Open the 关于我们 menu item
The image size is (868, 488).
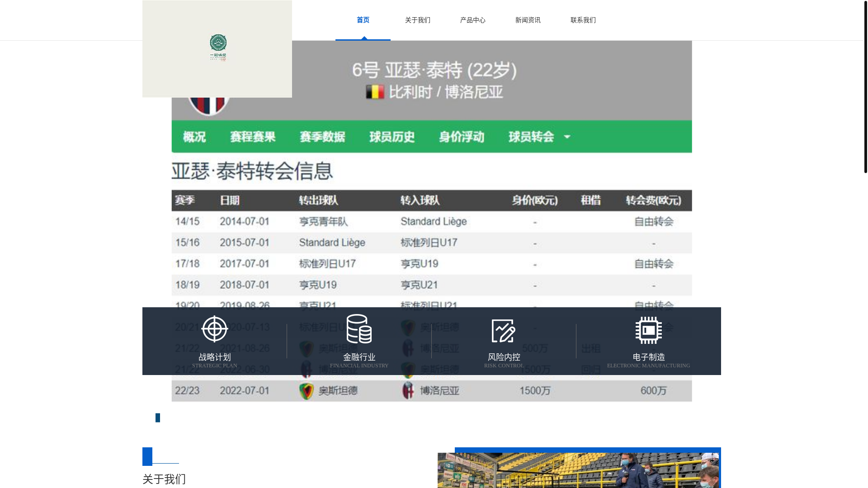click(418, 20)
